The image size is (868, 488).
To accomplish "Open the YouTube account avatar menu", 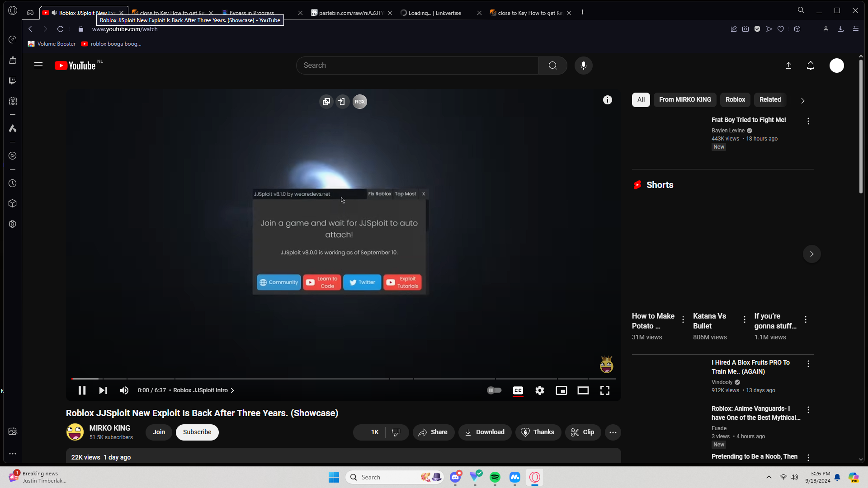I will tap(837, 66).
